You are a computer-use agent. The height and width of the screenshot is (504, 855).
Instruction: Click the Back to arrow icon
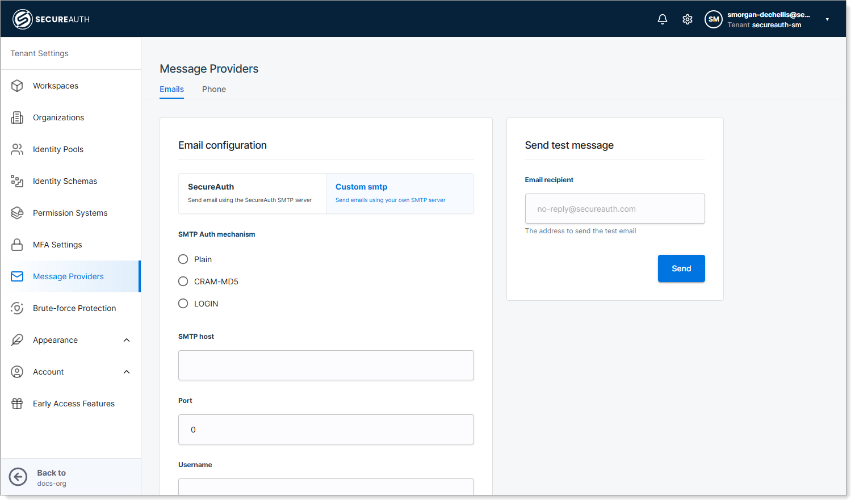click(x=18, y=477)
